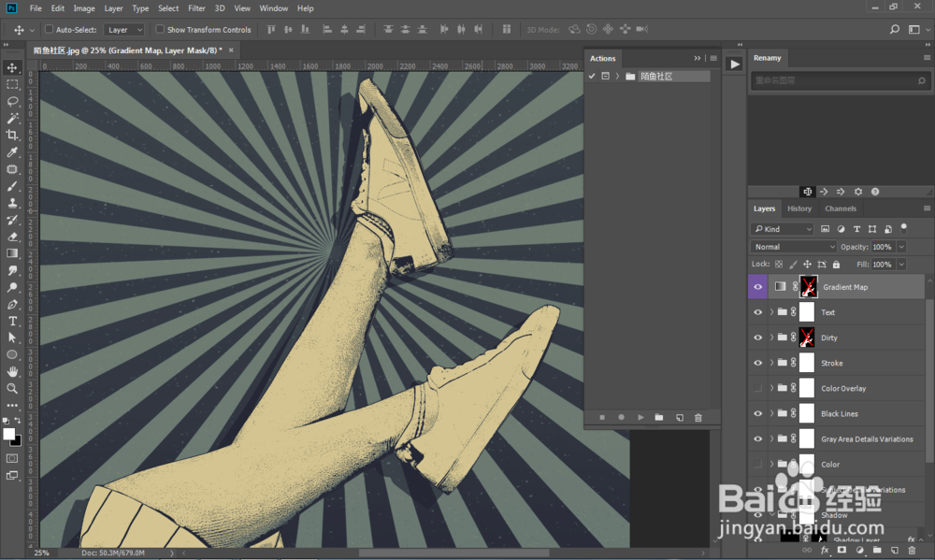Click the layer Opacity value field

click(884, 247)
